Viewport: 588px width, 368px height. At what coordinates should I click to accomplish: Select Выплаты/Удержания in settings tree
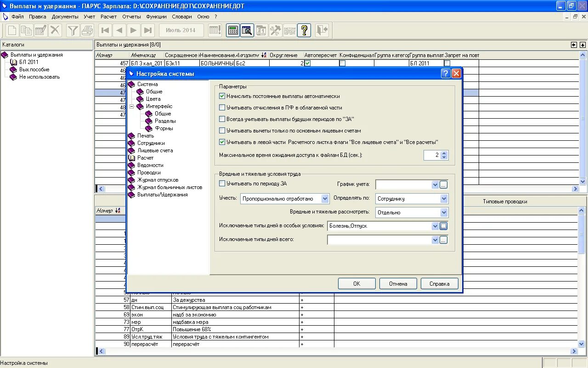click(162, 195)
